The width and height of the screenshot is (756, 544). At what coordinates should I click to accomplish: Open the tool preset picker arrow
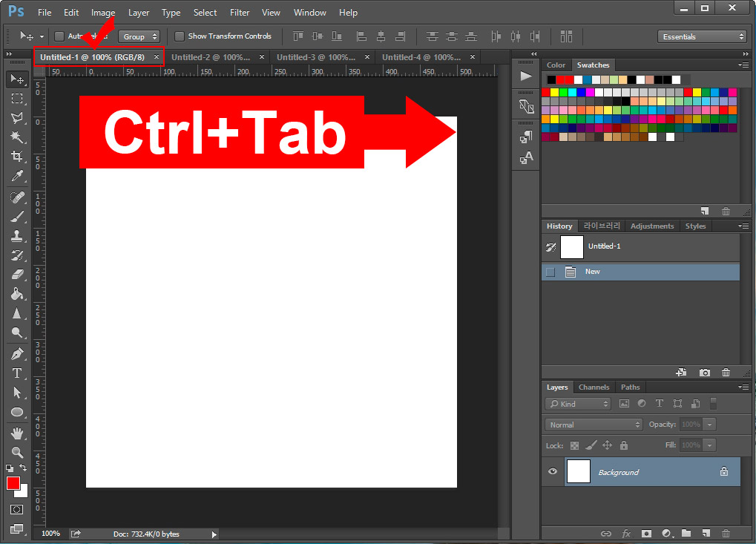tap(42, 36)
